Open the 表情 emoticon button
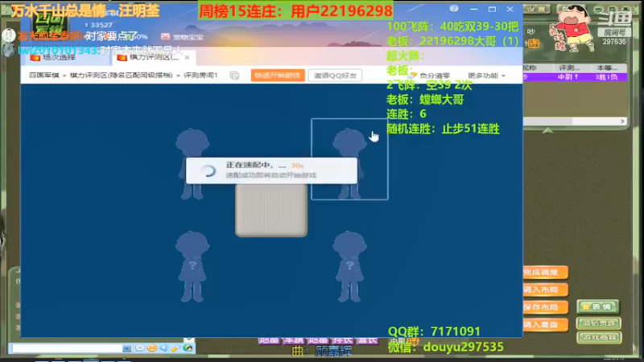Image resolution: width=644 pixels, height=362 pixels. tap(598, 306)
